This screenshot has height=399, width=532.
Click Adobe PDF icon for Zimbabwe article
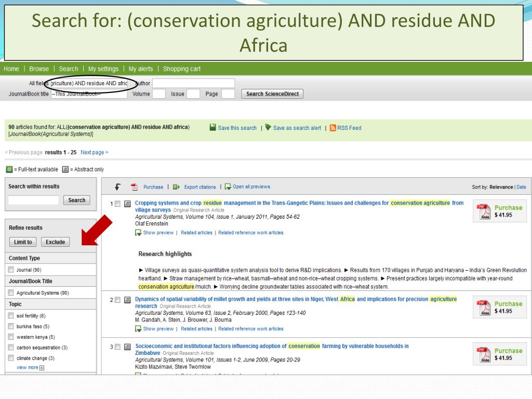(484, 354)
